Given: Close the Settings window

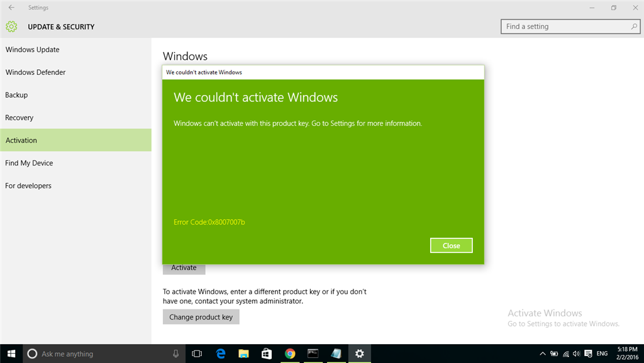Looking at the screenshot, I should tap(635, 8).
